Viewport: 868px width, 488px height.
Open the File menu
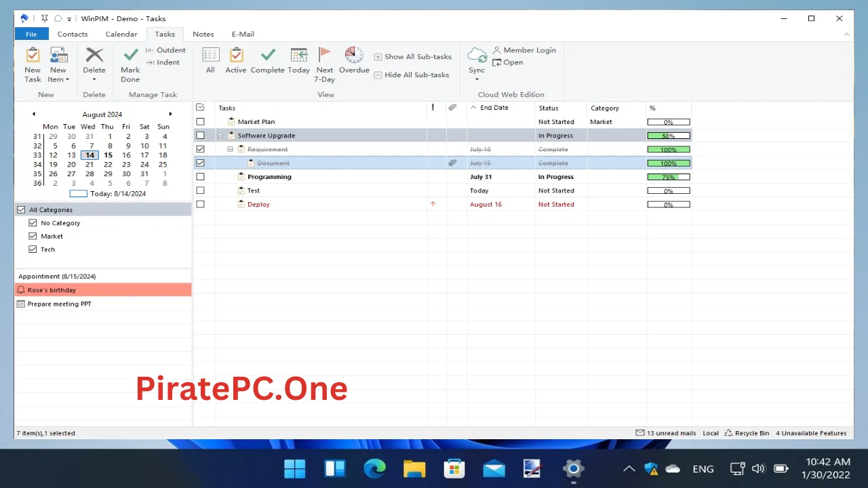(31, 34)
